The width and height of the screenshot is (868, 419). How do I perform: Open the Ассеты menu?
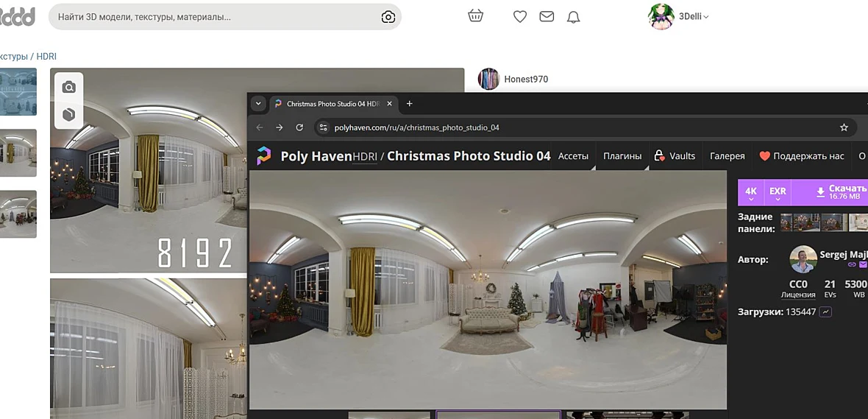point(573,156)
